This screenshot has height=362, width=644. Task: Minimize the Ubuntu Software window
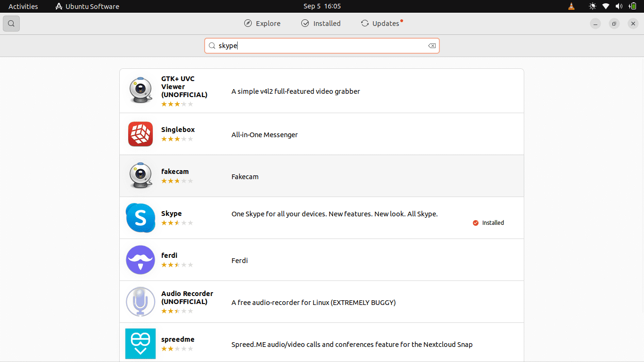(x=595, y=24)
